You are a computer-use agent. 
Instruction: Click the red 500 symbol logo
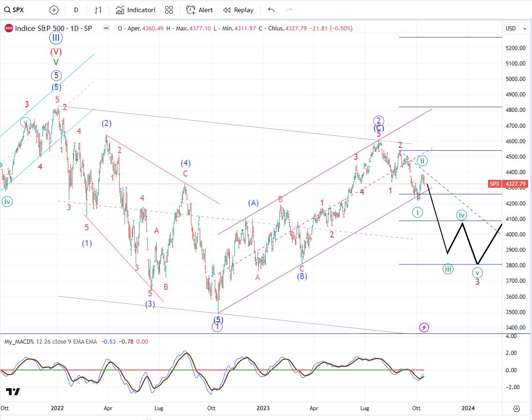(x=9, y=29)
